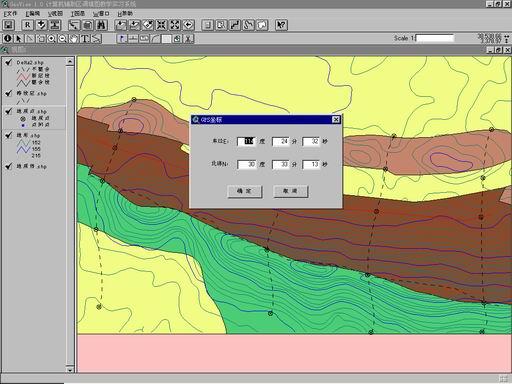Select the polyline draw tool next to T
512x384 pixels.
point(96,39)
